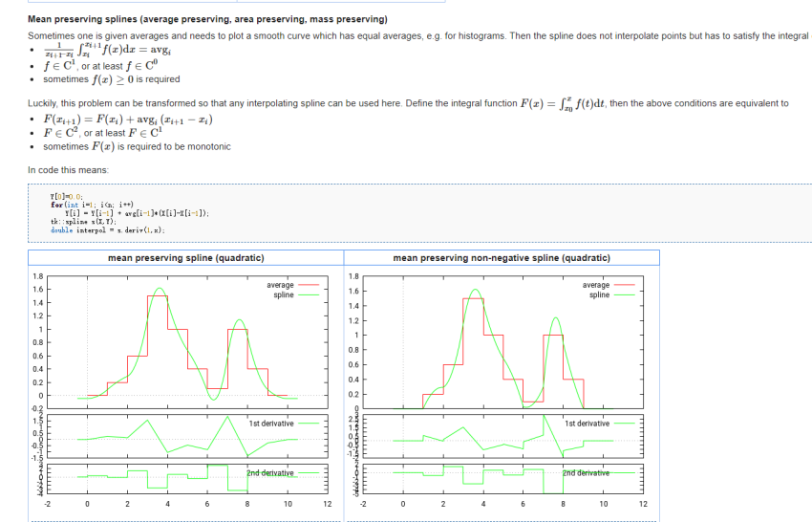This screenshot has height=522, width=812.
Task: Click the bullet 'sometimes f(x) ≥ 0 is required'
Action: [x=112, y=79]
